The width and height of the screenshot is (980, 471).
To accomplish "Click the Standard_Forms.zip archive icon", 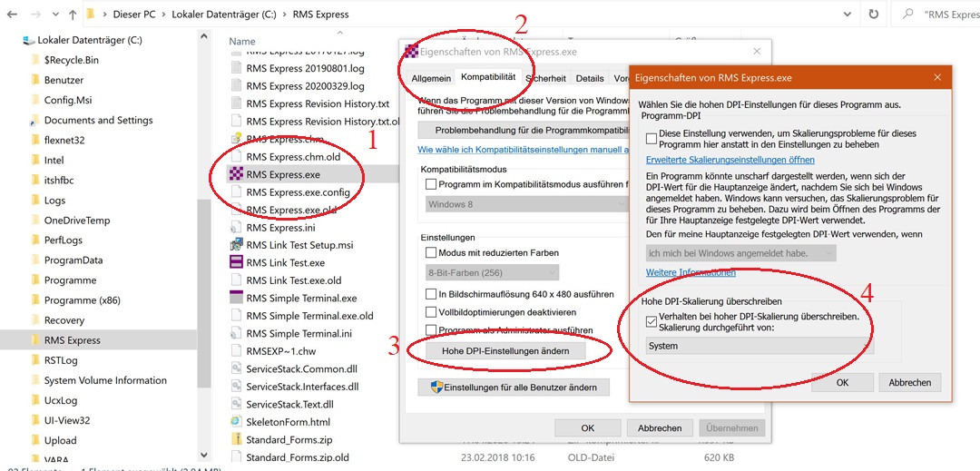I will point(236,438).
